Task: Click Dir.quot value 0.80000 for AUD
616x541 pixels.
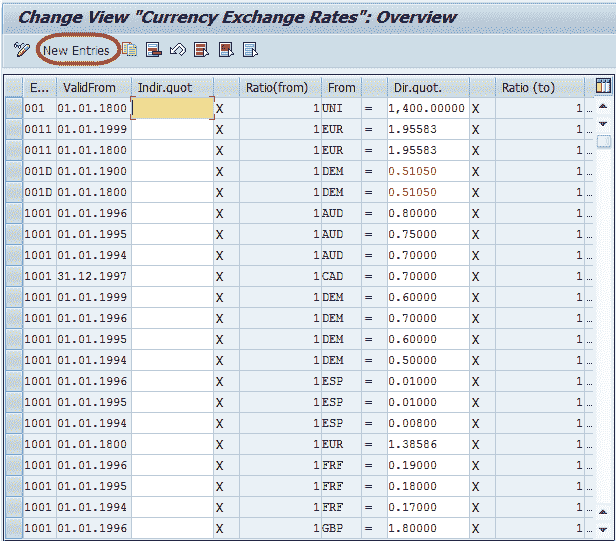Action: point(428,213)
